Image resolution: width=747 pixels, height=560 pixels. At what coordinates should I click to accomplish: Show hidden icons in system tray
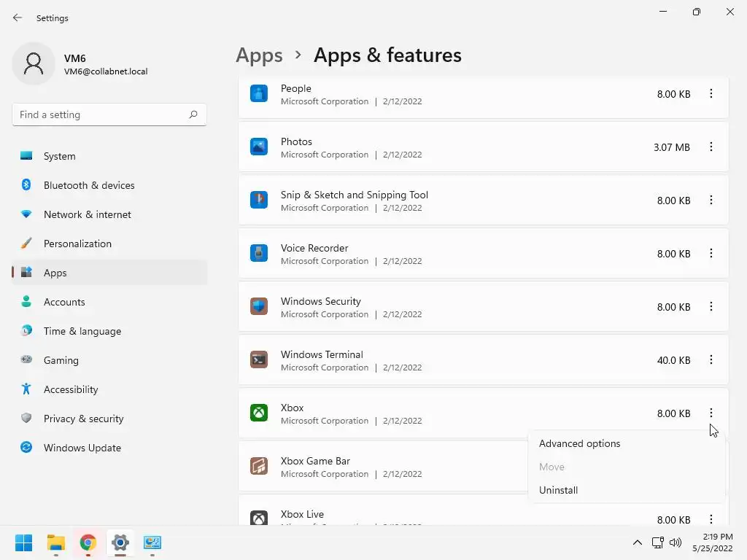coord(637,542)
